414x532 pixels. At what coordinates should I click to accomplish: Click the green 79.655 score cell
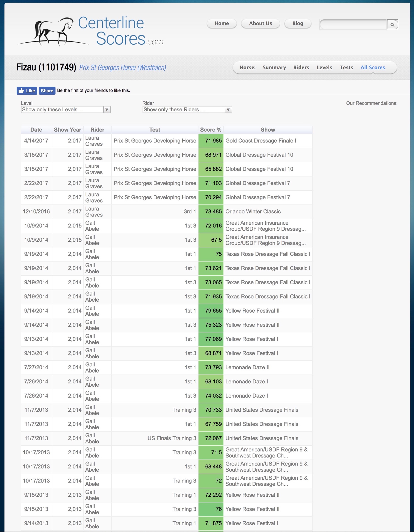211,311
